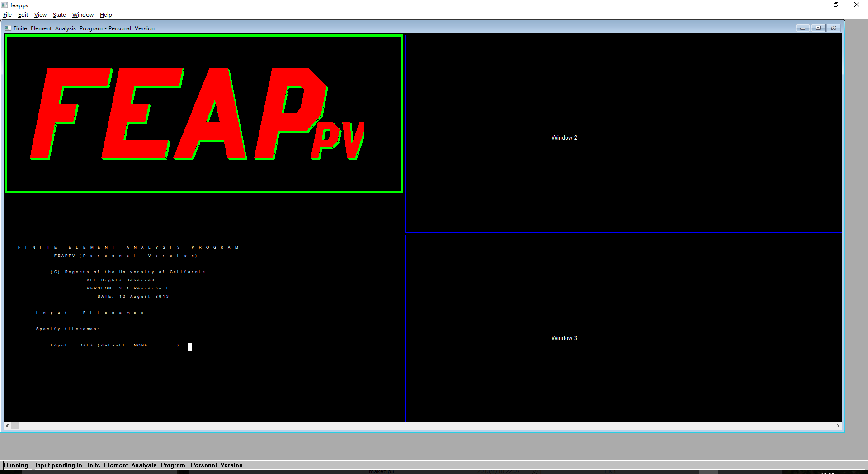Image resolution: width=868 pixels, height=474 pixels.
Task: Click the Window 2 pane
Action: click(623, 134)
